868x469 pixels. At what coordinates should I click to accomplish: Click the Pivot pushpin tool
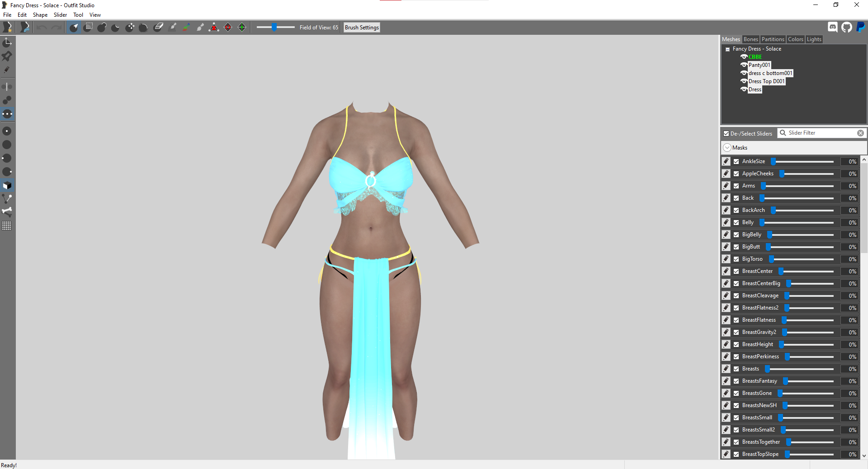tap(7, 56)
